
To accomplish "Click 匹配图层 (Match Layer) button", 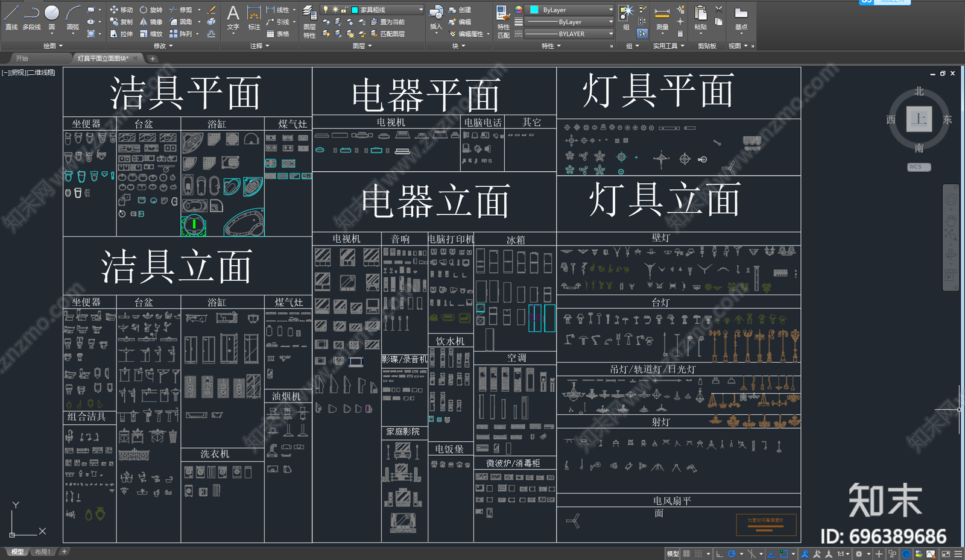I will coord(387,34).
